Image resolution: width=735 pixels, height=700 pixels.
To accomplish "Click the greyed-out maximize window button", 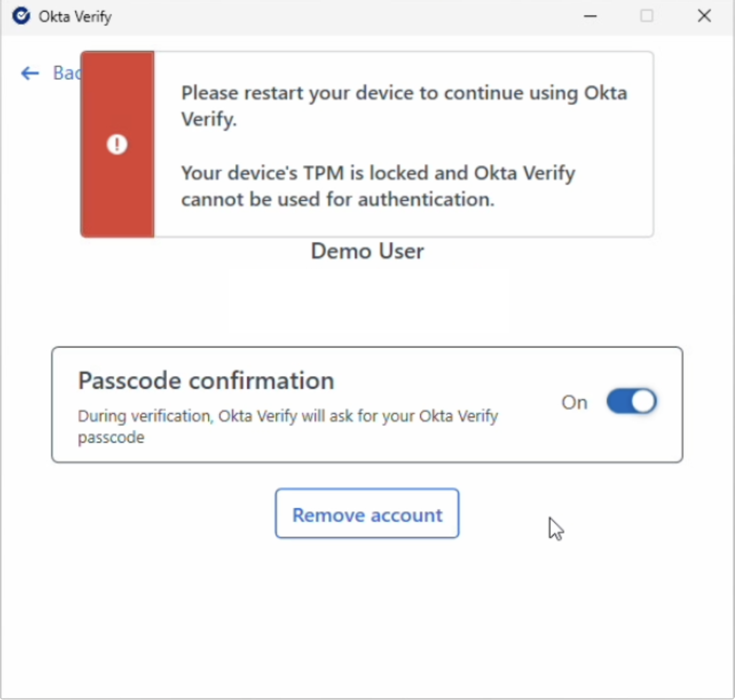I will (x=647, y=16).
